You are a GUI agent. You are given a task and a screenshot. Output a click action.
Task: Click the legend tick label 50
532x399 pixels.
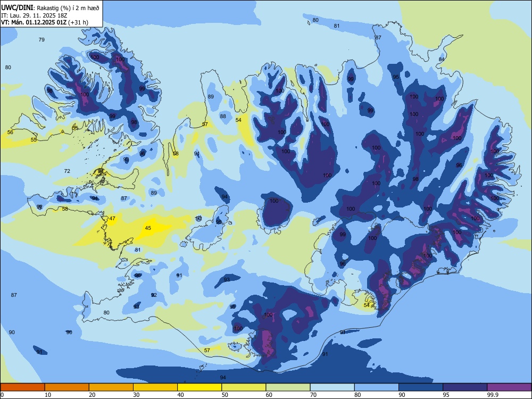click(x=225, y=395)
